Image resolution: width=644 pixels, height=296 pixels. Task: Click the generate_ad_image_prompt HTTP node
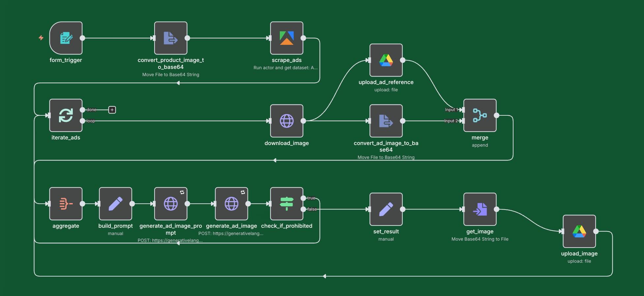point(171,204)
